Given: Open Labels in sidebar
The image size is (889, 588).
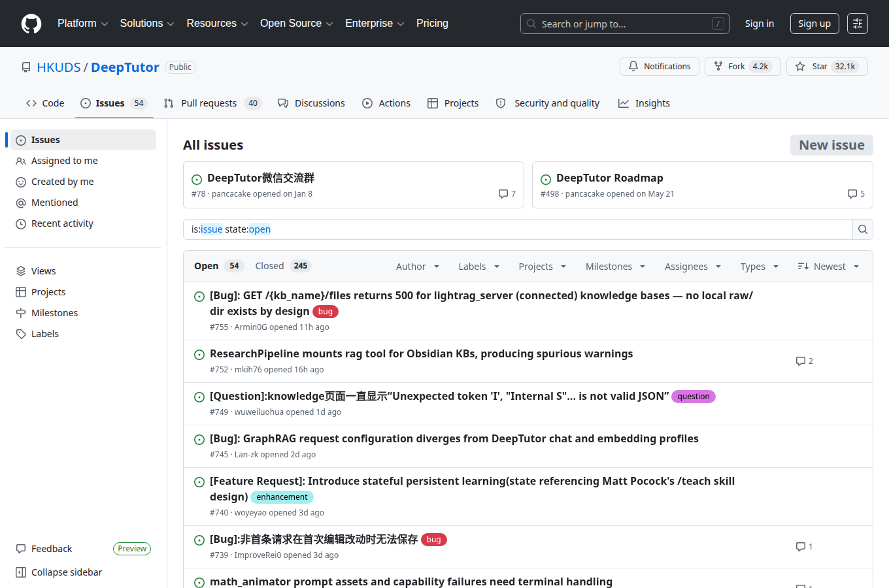Looking at the screenshot, I should (x=83, y=334).
